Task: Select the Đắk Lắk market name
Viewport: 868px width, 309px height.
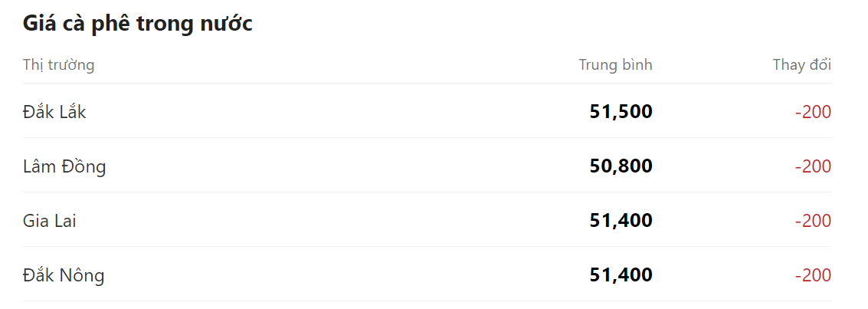Action: coord(54,112)
